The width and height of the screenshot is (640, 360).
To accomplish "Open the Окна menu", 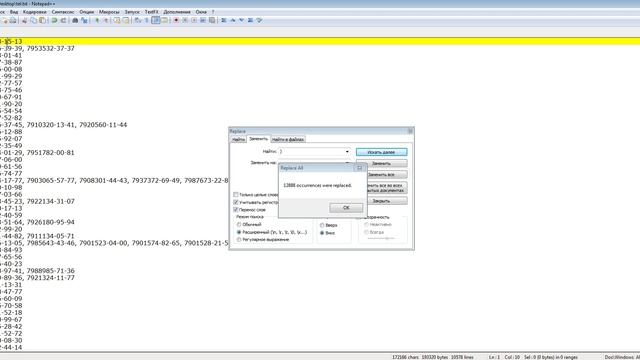I will point(201,12).
